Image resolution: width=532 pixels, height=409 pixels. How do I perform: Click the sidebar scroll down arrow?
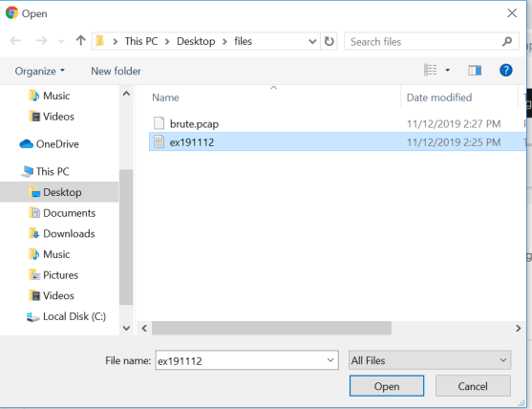pyautogui.click(x=126, y=328)
